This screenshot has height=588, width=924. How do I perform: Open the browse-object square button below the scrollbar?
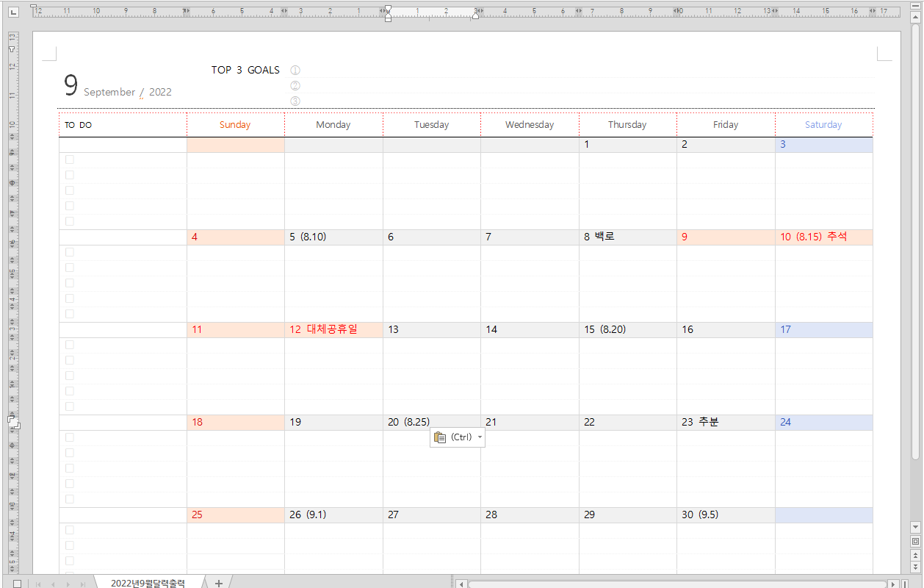915,541
